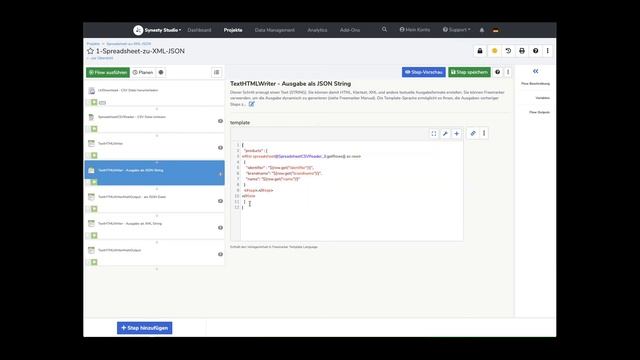This screenshot has width=640, height=360.
Task: Click the German flag language icon
Action: (496, 30)
